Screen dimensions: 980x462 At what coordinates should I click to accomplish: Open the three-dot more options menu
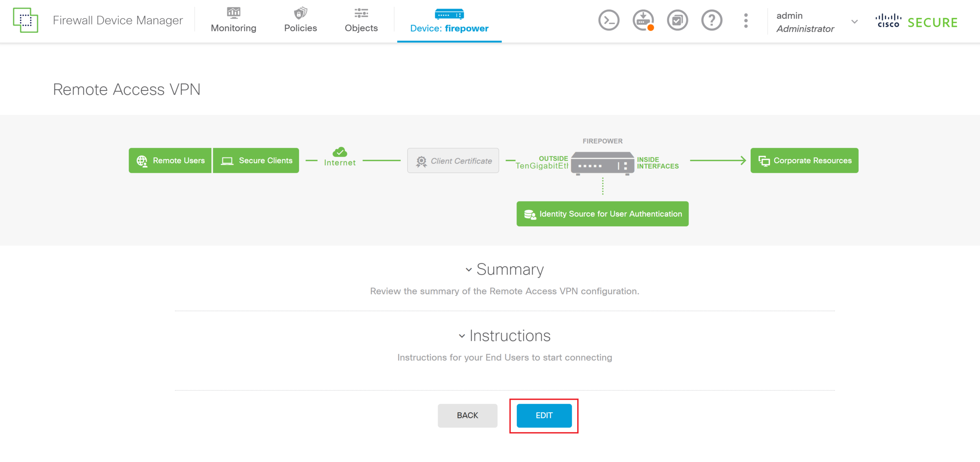(746, 21)
